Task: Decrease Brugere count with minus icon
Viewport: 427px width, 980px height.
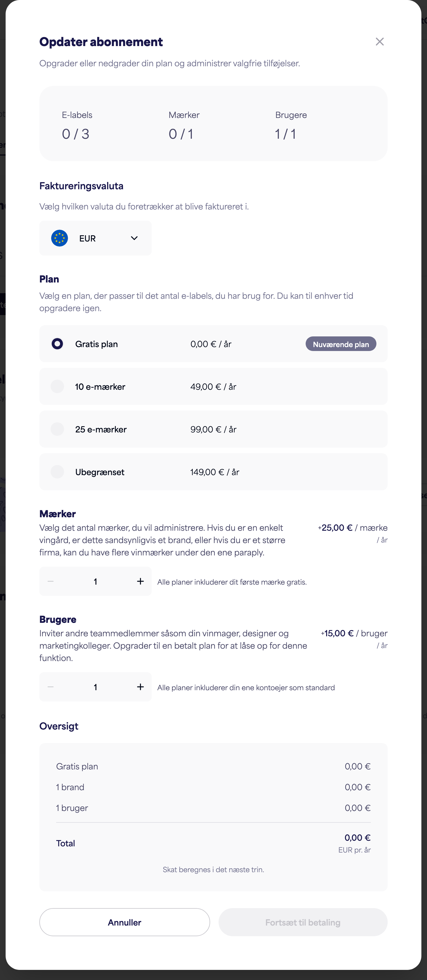Action: point(51,687)
